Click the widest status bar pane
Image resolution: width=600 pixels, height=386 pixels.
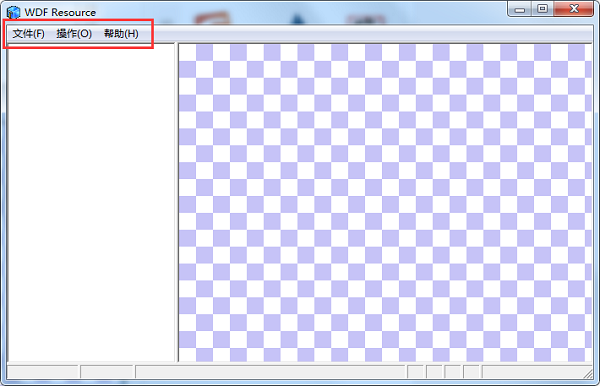point(271,371)
